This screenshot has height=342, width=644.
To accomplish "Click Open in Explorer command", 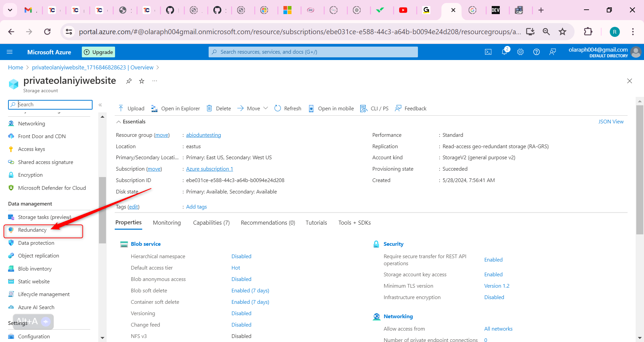I will [175, 108].
